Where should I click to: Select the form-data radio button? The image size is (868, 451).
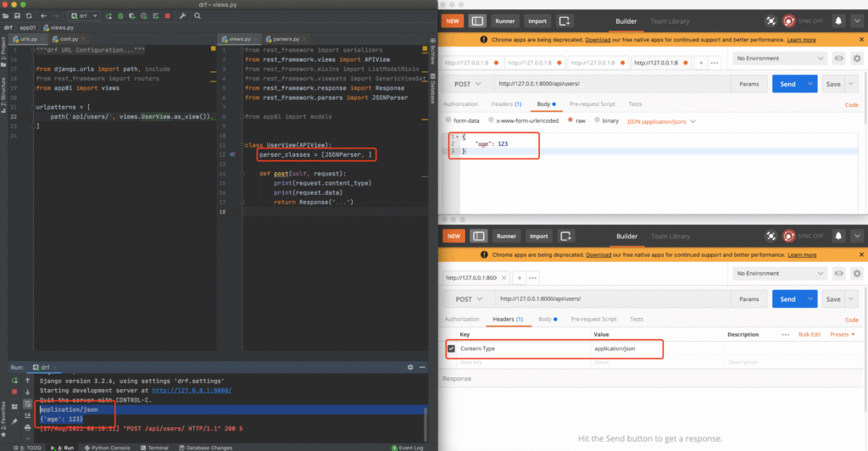pyautogui.click(x=449, y=120)
